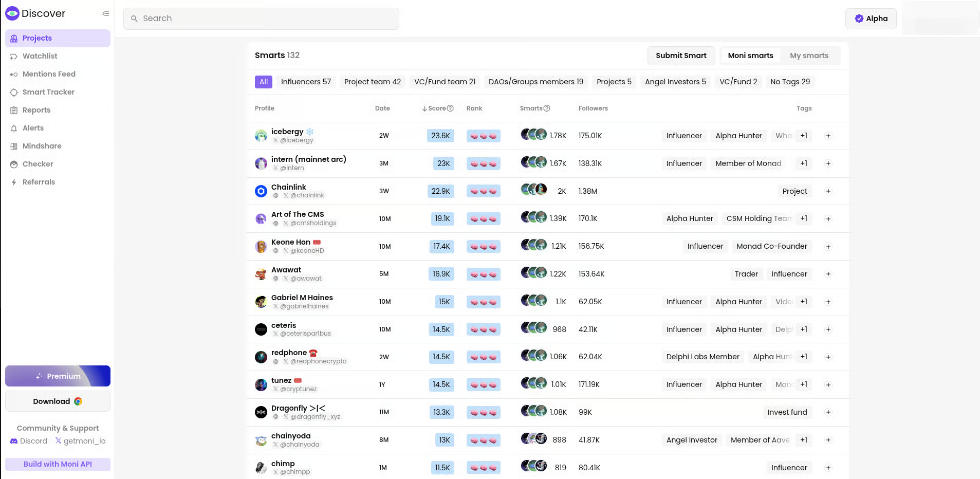Viewport: 980px width, 479px height.
Task: Switch to the My smarts toggle
Action: [809, 56]
